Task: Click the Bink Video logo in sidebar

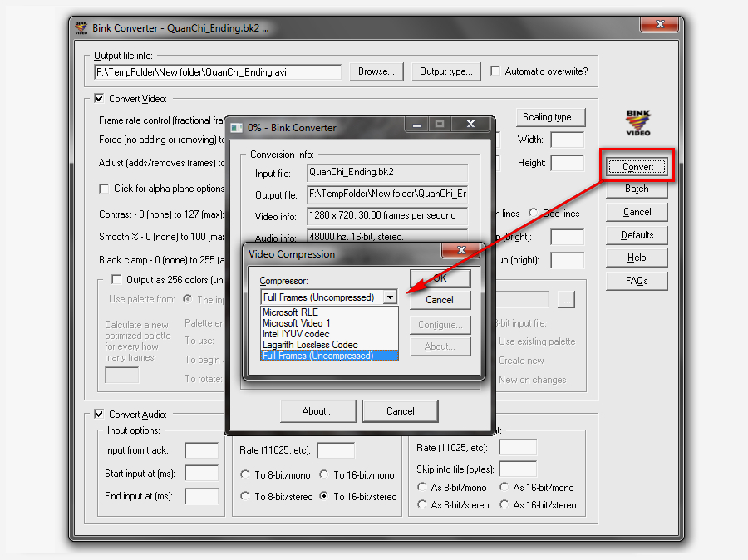Action: coord(638,123)
